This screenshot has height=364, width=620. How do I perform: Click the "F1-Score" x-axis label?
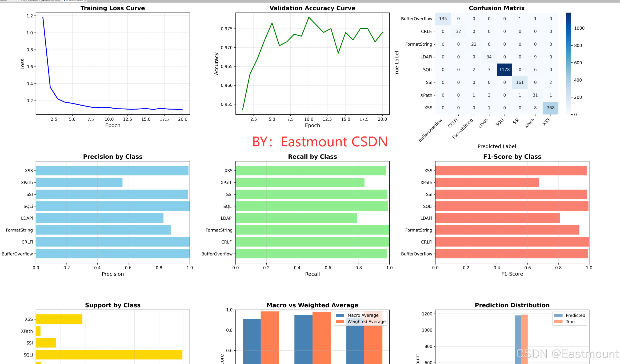tap(512, 274)
